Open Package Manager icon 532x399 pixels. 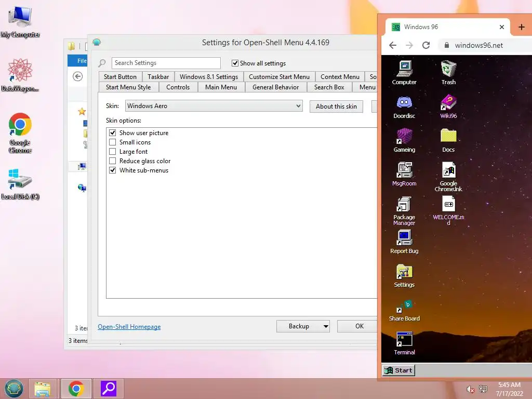tap(404, 210)
